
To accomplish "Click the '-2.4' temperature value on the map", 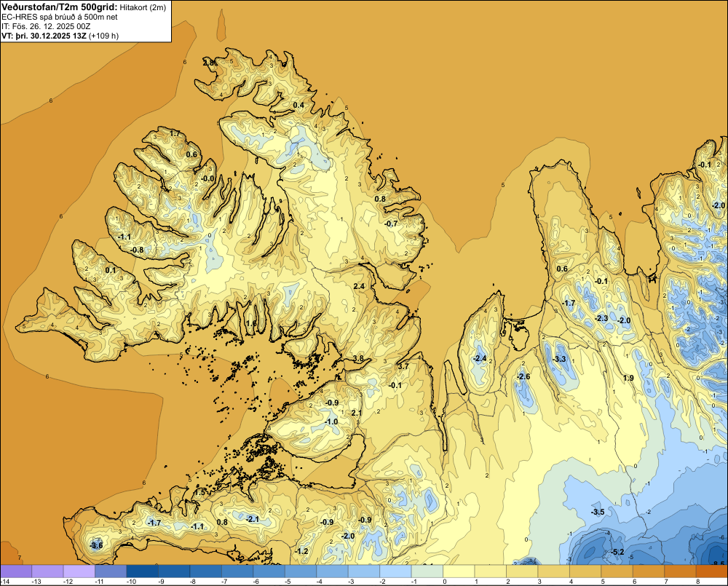I will pos(480,358).
